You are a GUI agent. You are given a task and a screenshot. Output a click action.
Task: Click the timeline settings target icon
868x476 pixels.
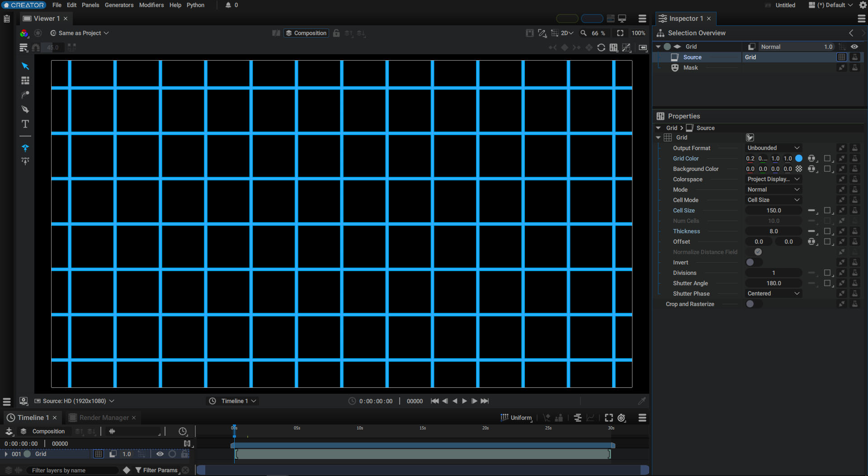click(x=622, y=418)
